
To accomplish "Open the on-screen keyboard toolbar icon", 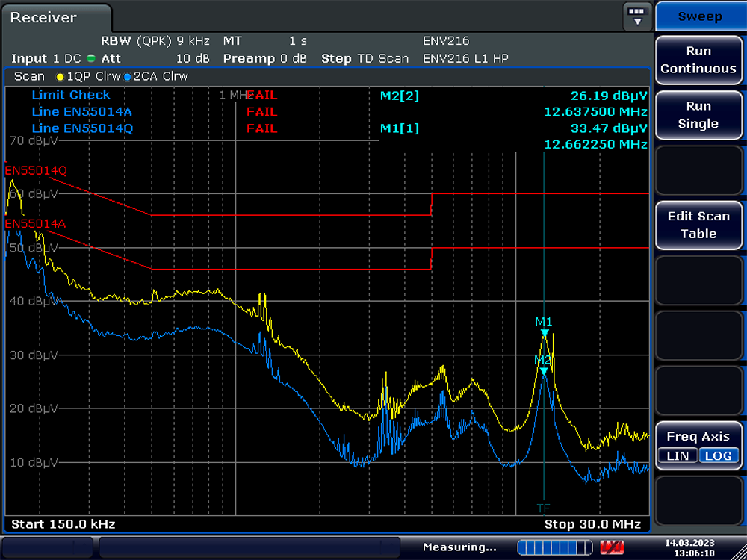I will (x=636, y=16).
